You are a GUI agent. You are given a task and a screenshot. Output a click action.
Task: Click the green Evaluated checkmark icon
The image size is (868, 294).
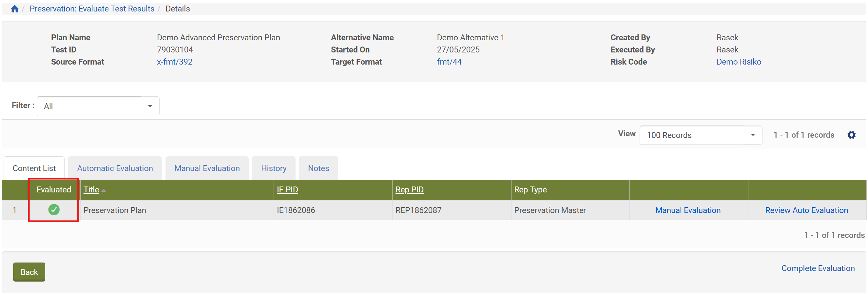tap(54, 210)
